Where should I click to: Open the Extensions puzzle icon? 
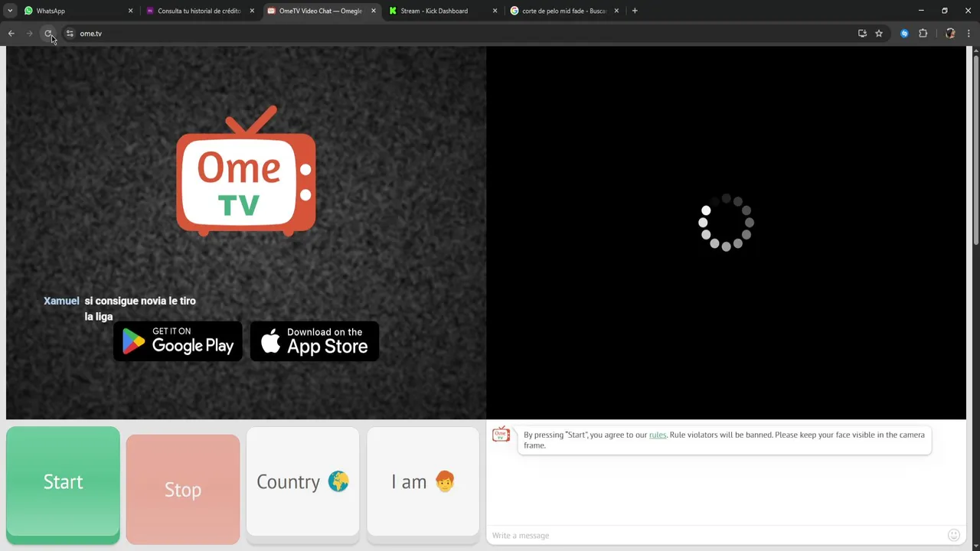pos(923,34)
